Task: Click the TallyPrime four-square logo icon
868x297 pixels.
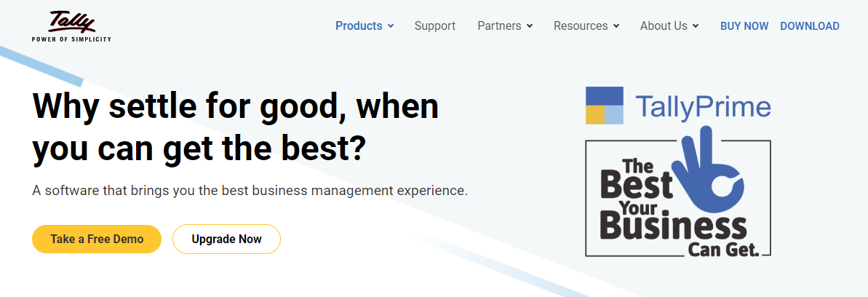Action: coord(605,106)
